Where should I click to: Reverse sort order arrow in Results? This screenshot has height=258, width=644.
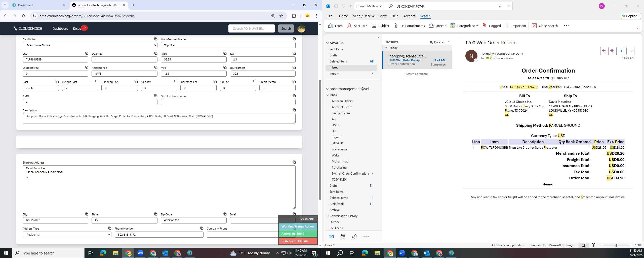click(449, 42)
